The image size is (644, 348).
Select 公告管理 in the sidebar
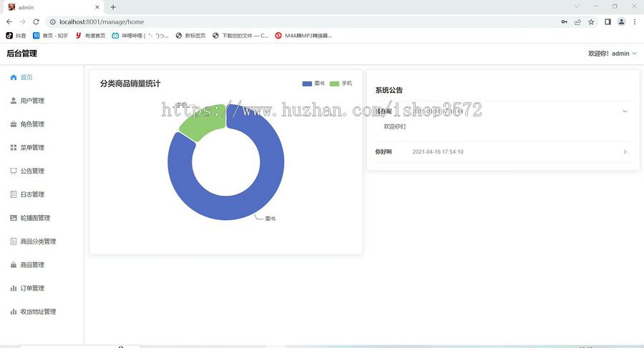click(x=27, y=171)
